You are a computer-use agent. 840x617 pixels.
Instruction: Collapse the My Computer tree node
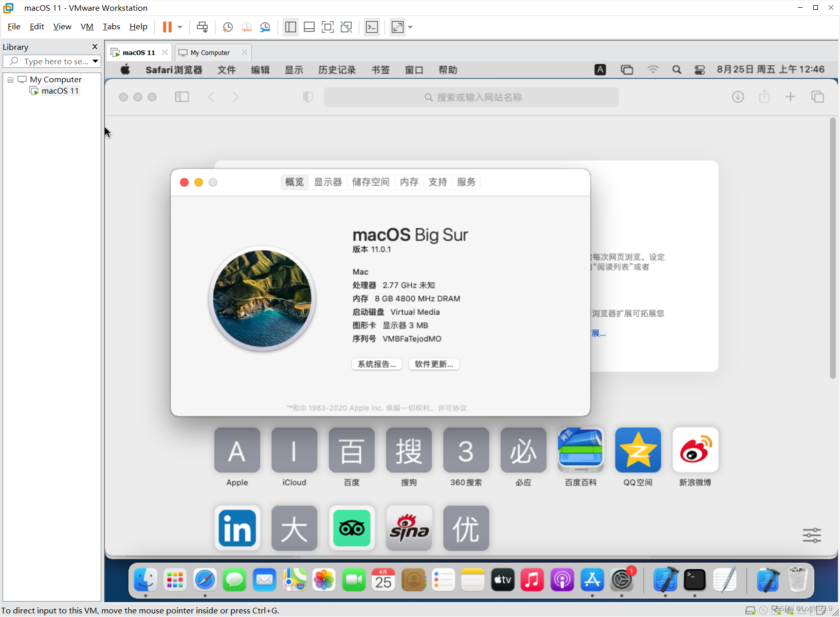click(x=10, y=80)
